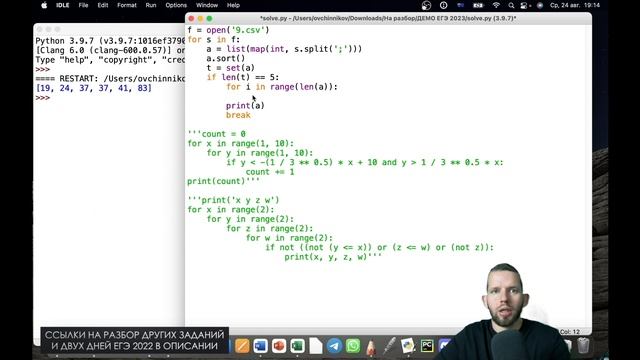The height and width of the screenshot is (360, 640).
Task: Open the Trash in the Dock
Action: 583,345
